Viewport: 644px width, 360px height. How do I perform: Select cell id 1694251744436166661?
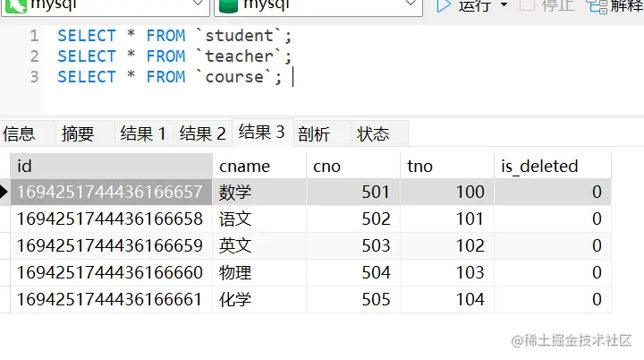(x=111, y=299)
